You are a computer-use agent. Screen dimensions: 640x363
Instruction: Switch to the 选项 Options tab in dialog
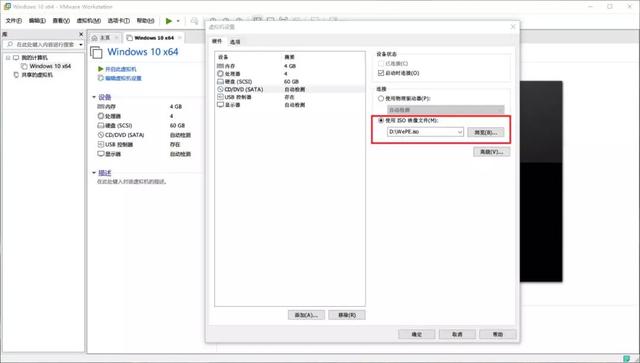(x=235, y=42)
